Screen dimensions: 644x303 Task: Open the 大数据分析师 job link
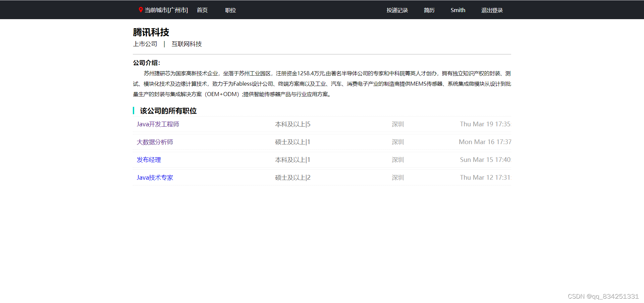pos(155,142)
